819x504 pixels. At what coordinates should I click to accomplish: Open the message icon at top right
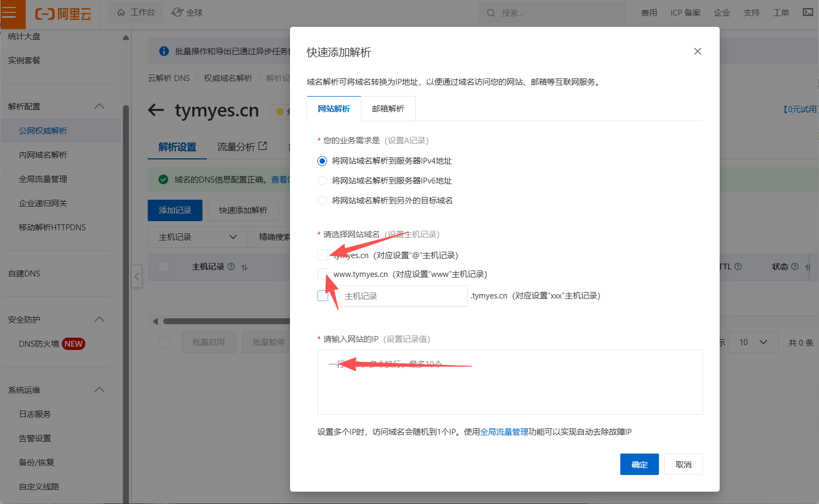pos(808,12)
